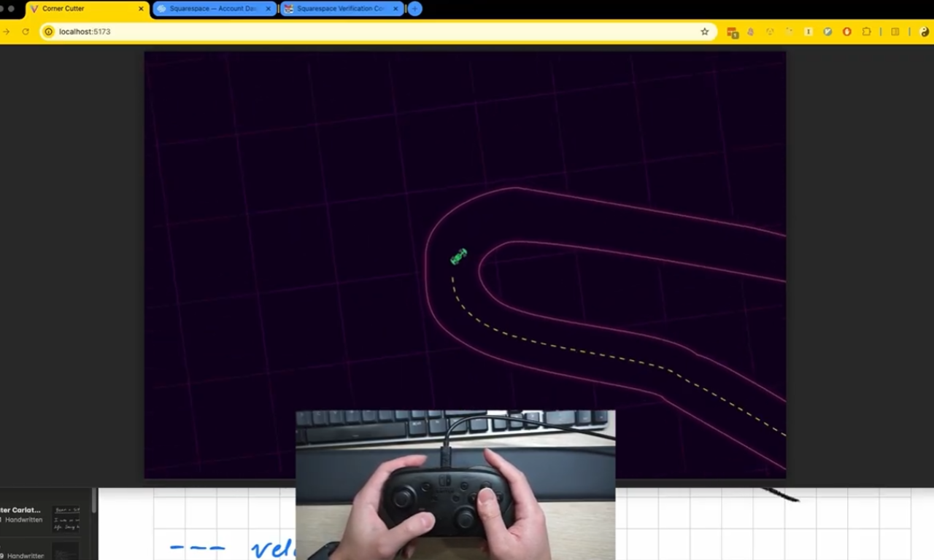
Task: Click the bookmark star in address bar
Action: pos(704,32)
